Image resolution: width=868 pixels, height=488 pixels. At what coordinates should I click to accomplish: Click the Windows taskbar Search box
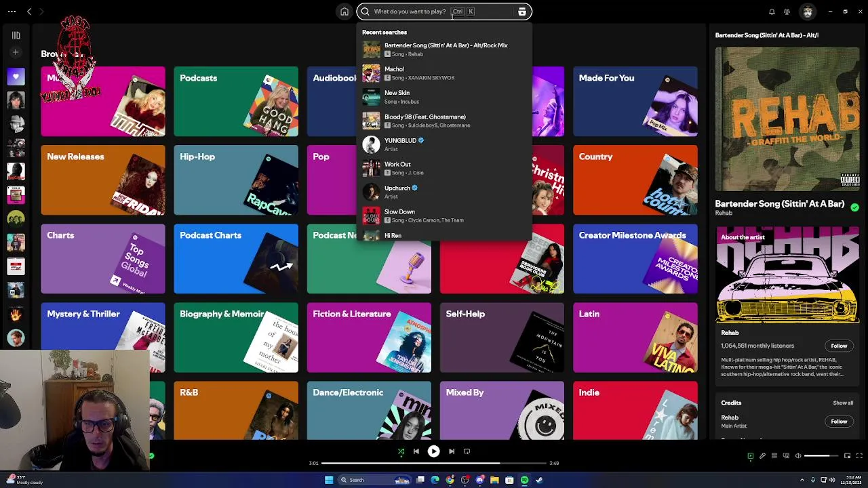pyautogui.click(x=375, y=480)
